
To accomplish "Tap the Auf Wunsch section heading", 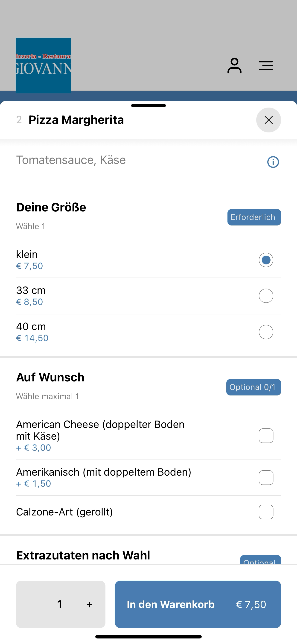I will pos(50,377).
